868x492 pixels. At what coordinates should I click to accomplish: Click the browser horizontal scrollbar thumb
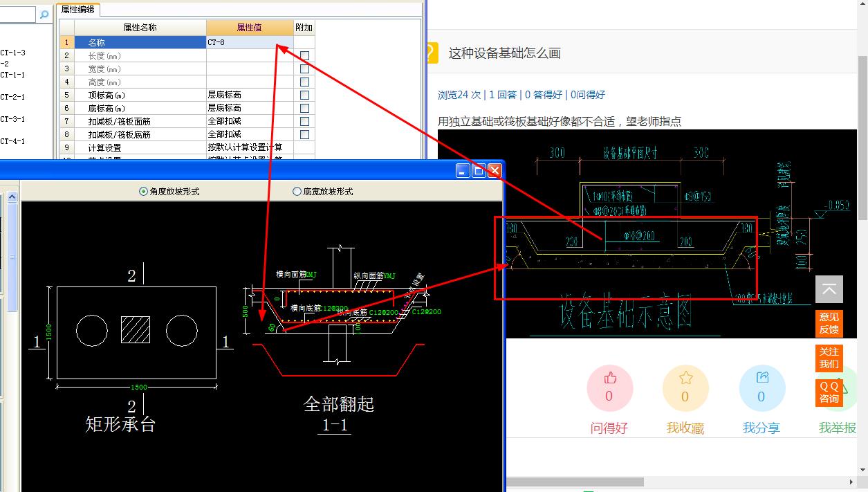pos(575,482)
